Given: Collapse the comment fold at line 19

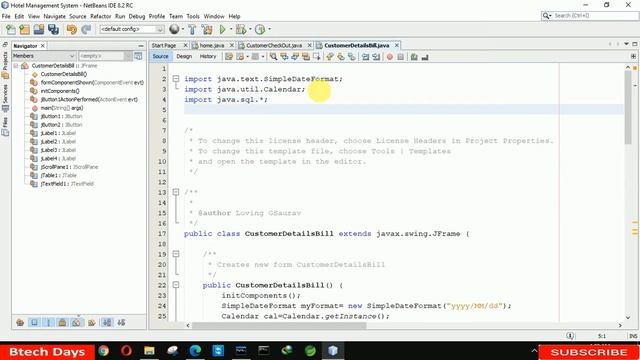Looking at the screenshot, I should tap(176, 254).
